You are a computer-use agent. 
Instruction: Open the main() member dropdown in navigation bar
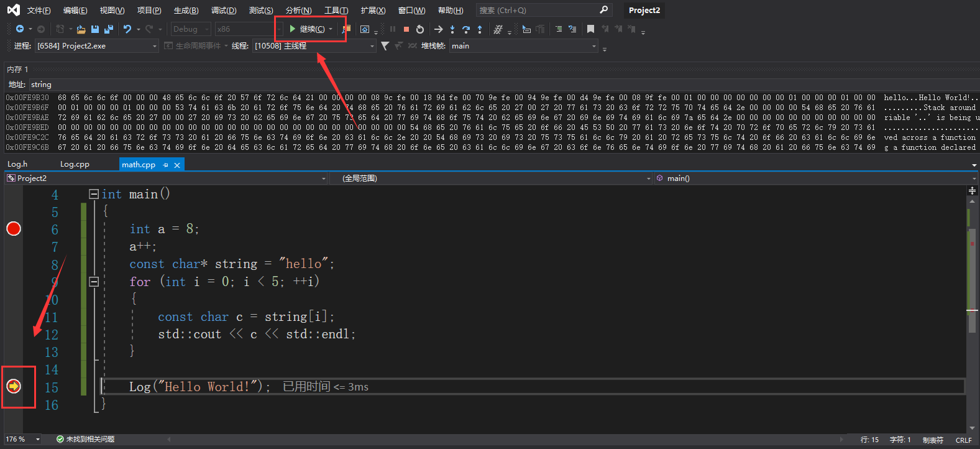[x=815, y=178]
